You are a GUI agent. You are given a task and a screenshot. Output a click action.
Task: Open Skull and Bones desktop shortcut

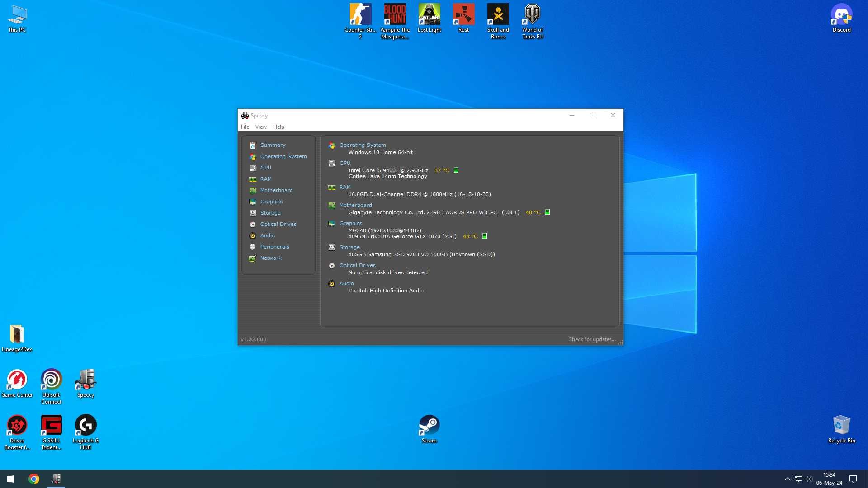[x=498, y=21]
